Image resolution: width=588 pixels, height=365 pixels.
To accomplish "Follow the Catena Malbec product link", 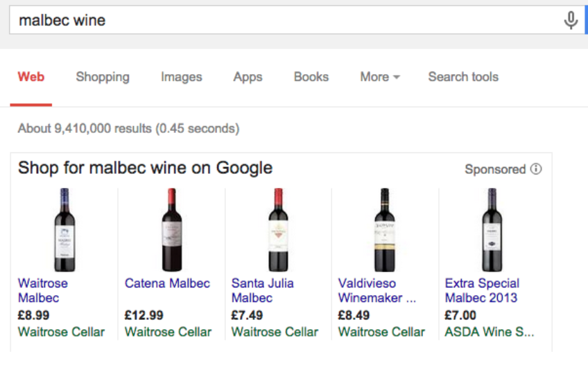I will point(167,283).
